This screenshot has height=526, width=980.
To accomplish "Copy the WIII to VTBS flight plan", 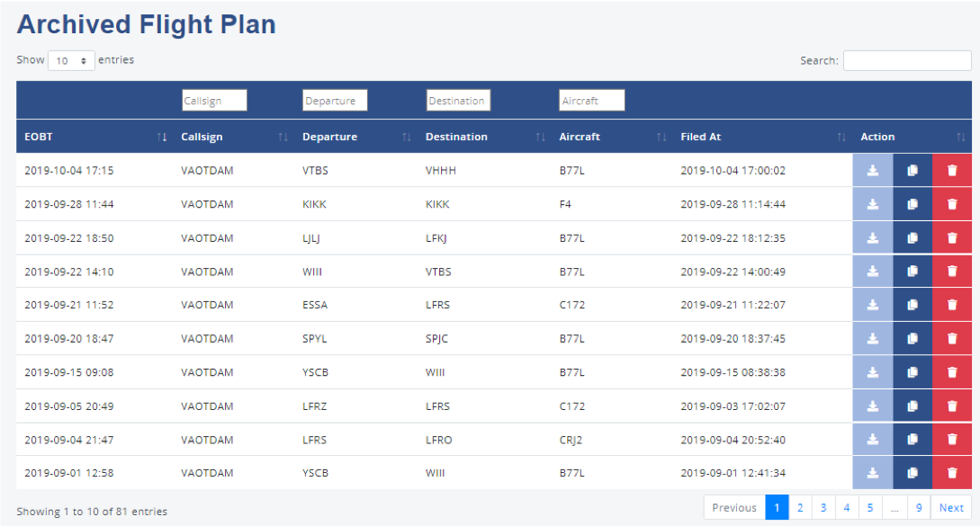I will click(913, 272).
